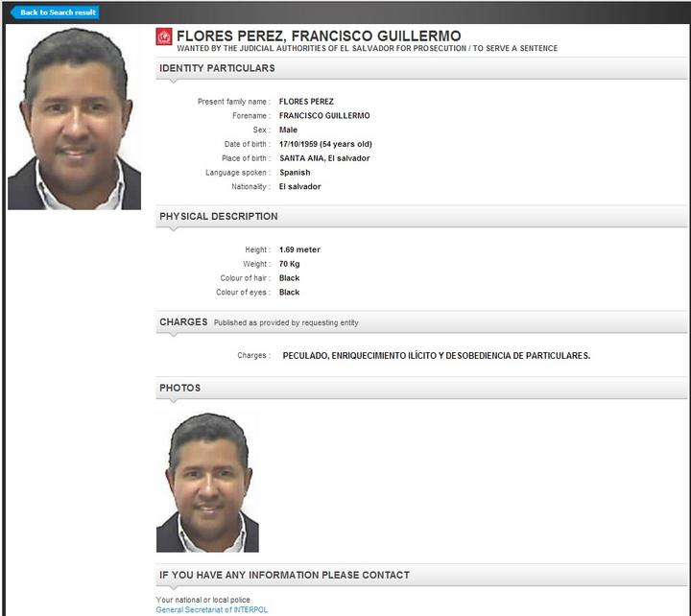Click the language spoken value Spanish
Viewport: 691px width, 616px height.
click(295, 173)
